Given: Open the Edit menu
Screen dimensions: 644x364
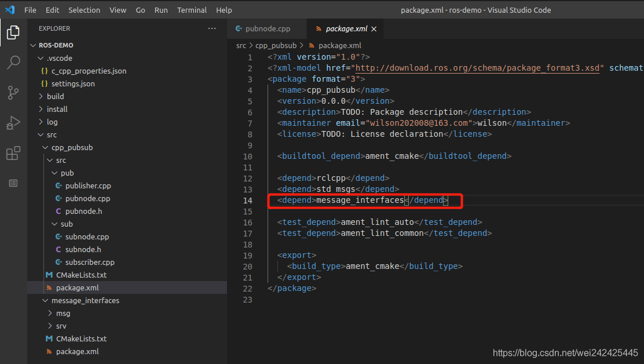Looking at the screenshot, I should 52,10.
